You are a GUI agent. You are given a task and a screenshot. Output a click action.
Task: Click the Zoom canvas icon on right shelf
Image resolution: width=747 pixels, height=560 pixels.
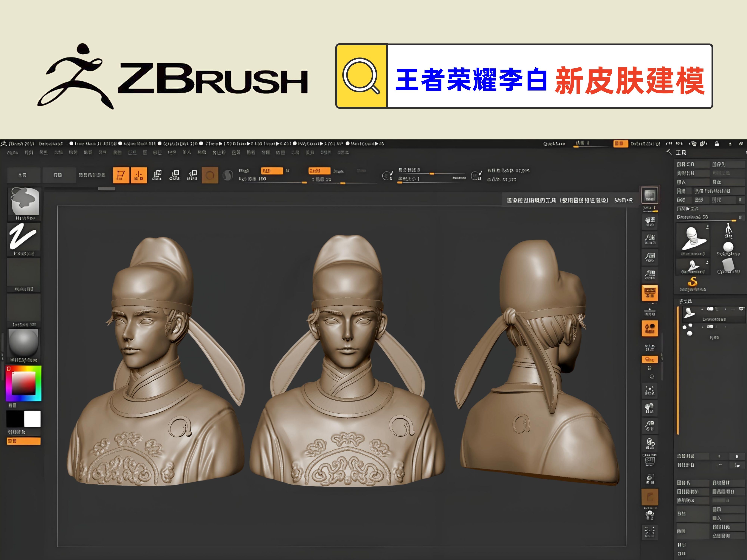[650, 239]
